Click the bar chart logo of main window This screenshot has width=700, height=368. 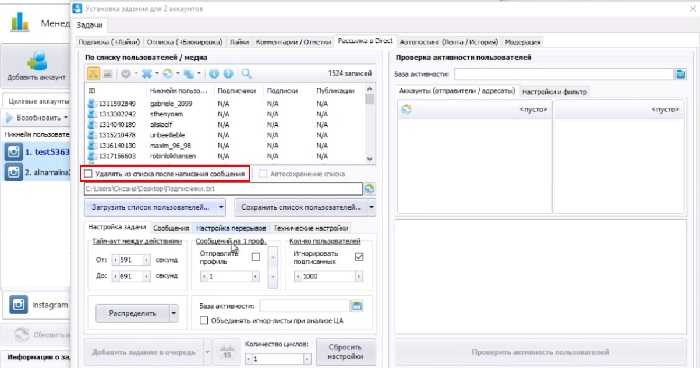(20, 21)
